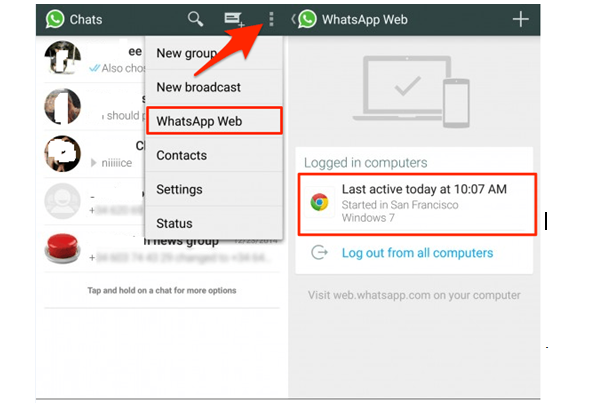
Task: Tap the Chrome browser session icon
Action: (319, 202)
